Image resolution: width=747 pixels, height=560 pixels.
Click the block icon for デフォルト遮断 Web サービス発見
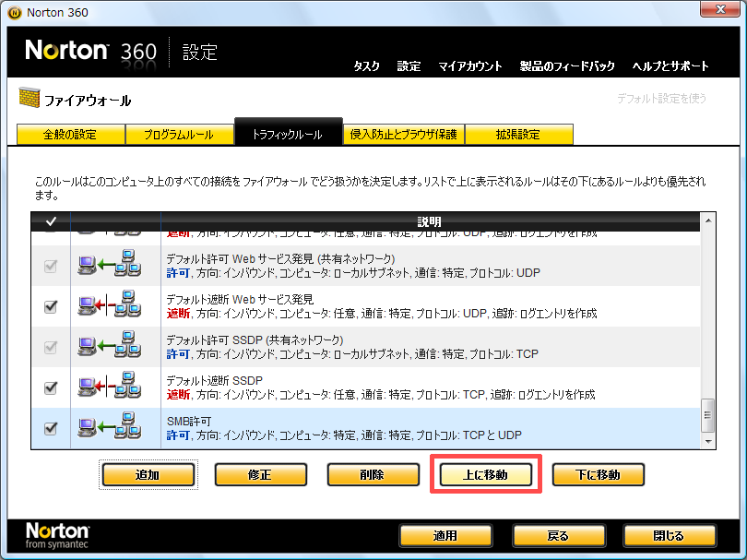pyautogui.click(x=115, y=306)
